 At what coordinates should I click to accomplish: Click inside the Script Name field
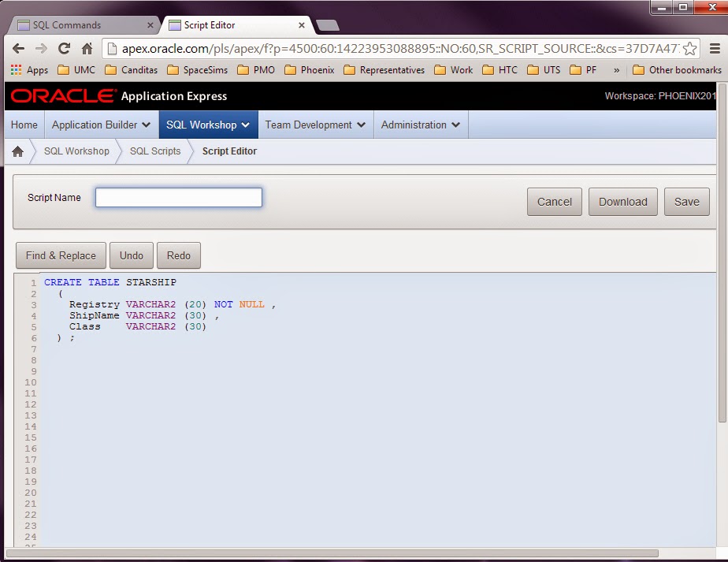coord(178,197)
